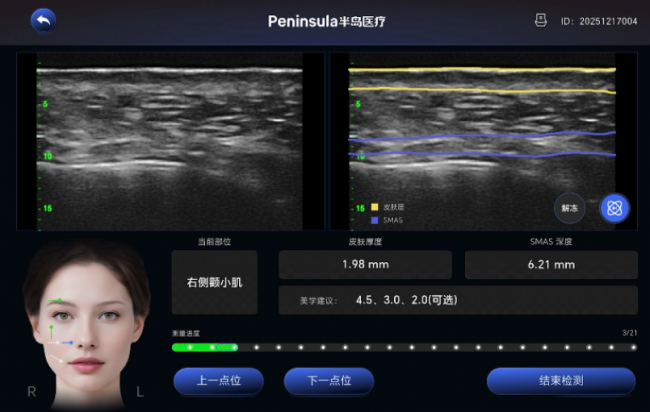Select the green forehead marker on face
This screenshot has height=412, width=650.
pos(56,300)
